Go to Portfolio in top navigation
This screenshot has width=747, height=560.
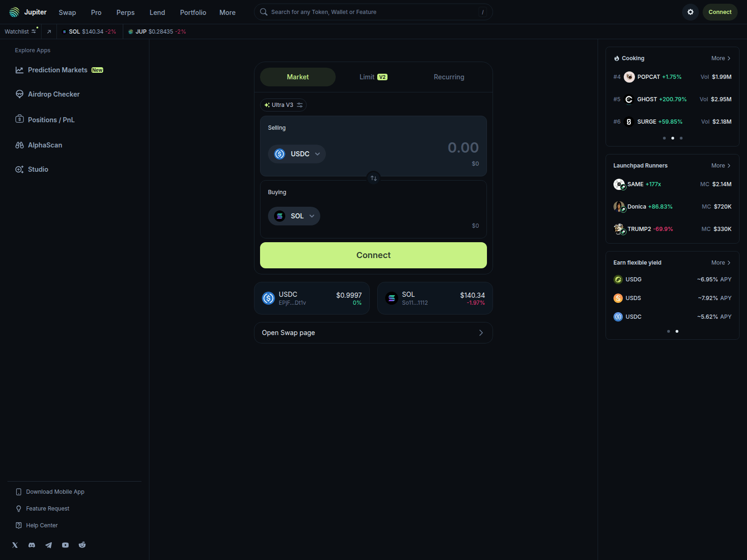tap(193, 13)
